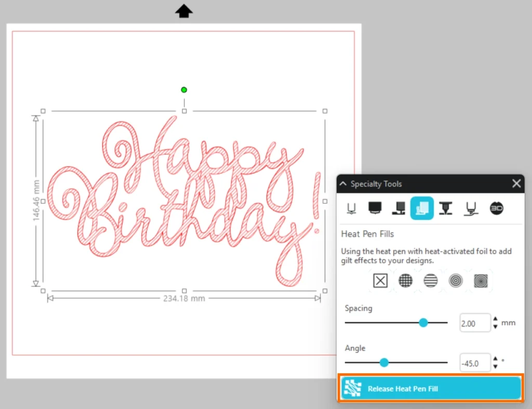
Task: Collapse the Specialty Tools panel
Action: point(343,184)
